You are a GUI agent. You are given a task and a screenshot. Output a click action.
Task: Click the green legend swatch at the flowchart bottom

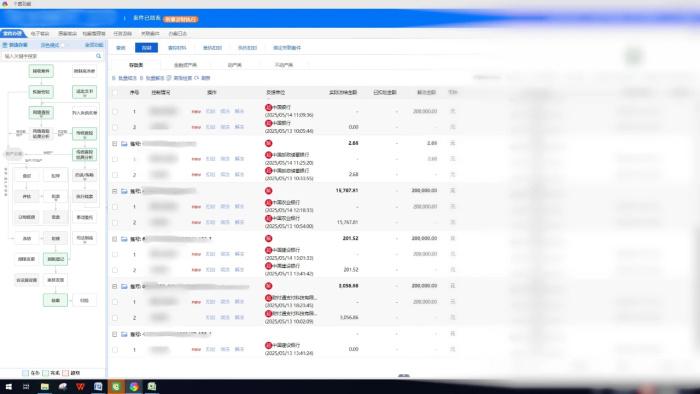[x=46, y=373]
